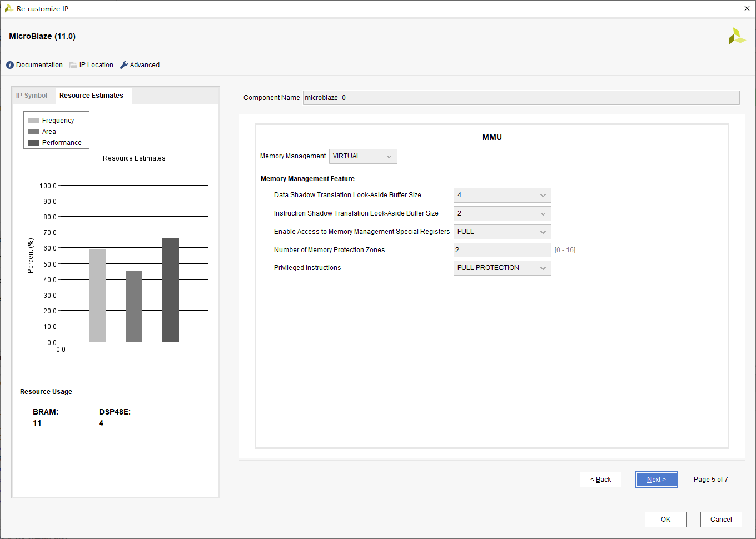Viewport: 756px width, 539px height.
Task: Click the Performance legend swatch
Action: point(33,143)
